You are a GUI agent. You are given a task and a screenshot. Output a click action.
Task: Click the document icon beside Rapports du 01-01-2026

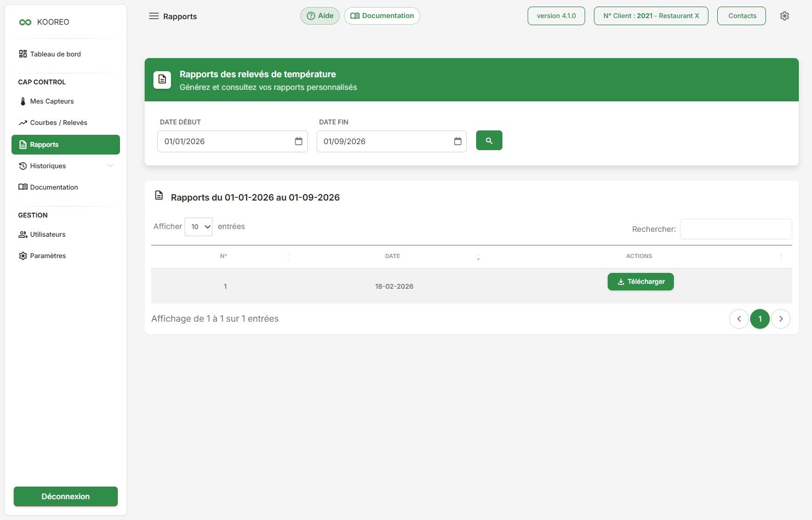159,195
